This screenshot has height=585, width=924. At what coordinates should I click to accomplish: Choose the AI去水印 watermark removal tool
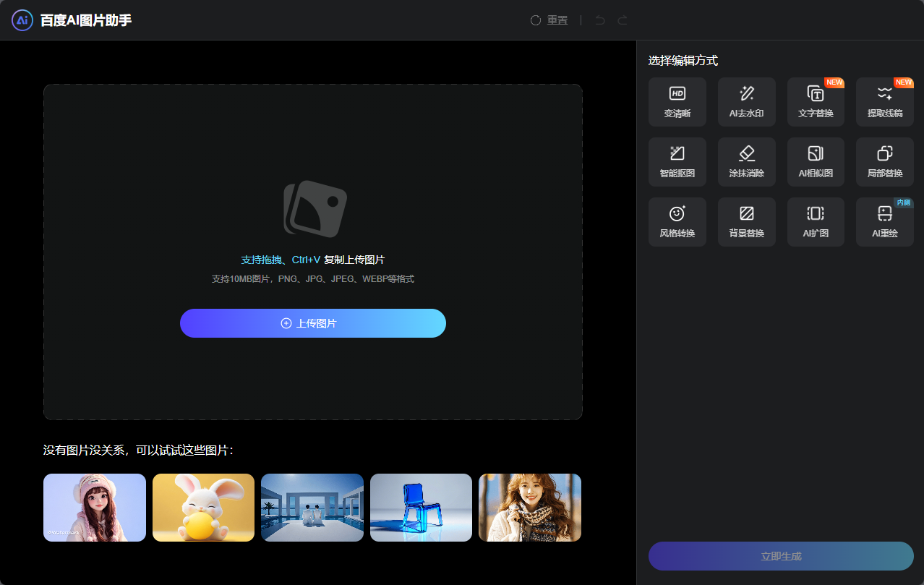[x=746, y=102]
